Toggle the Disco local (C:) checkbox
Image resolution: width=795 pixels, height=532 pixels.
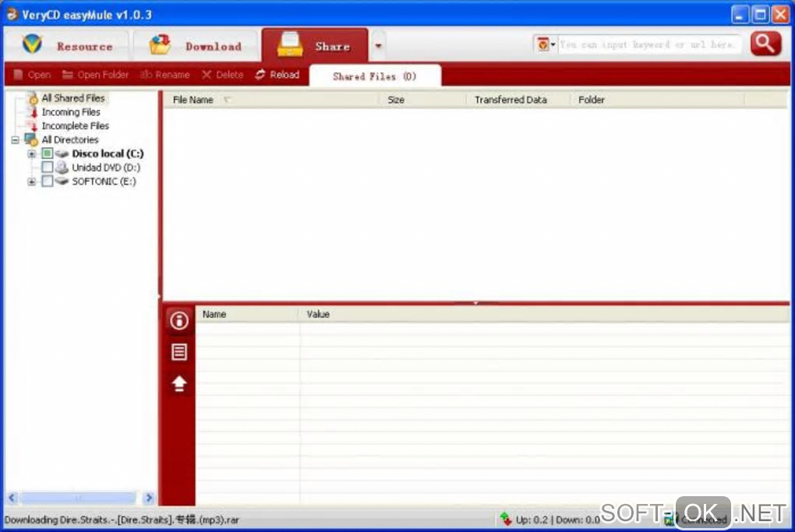tap(47, 153)
